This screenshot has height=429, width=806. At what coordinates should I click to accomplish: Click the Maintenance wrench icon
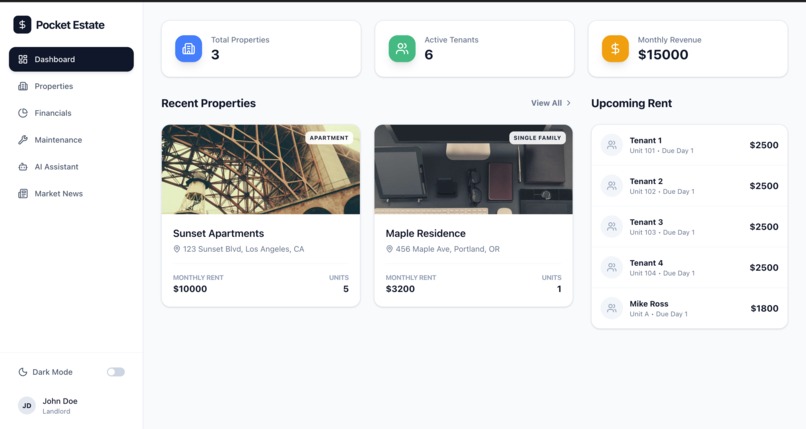[23, 140]
